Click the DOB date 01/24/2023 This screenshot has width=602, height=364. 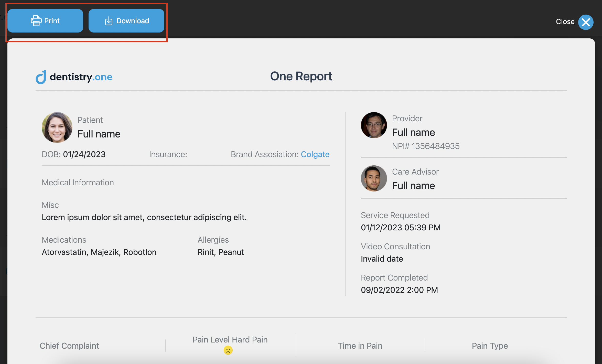click(84, 154)
